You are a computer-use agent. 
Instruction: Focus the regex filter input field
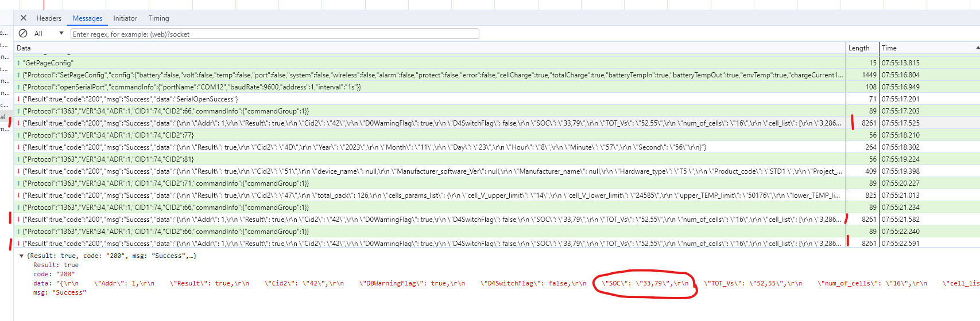coord(274,34)
